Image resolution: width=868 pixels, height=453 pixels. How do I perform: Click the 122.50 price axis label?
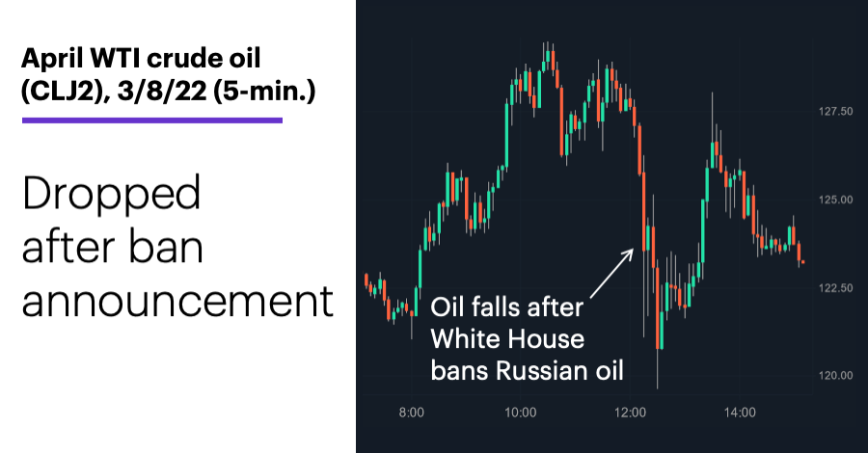pyautogui.click(x=836, y=287)
